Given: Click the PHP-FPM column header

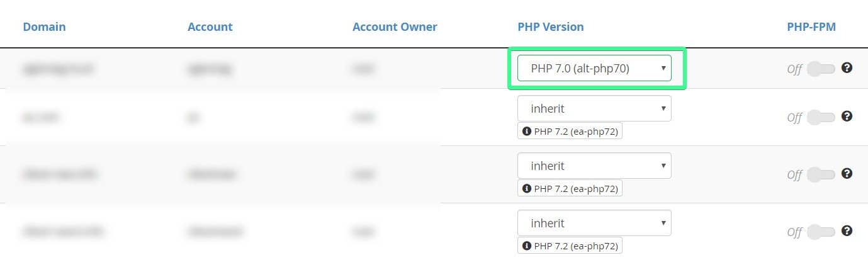Looking at the screenshot, I should click(x=811, y=27).
